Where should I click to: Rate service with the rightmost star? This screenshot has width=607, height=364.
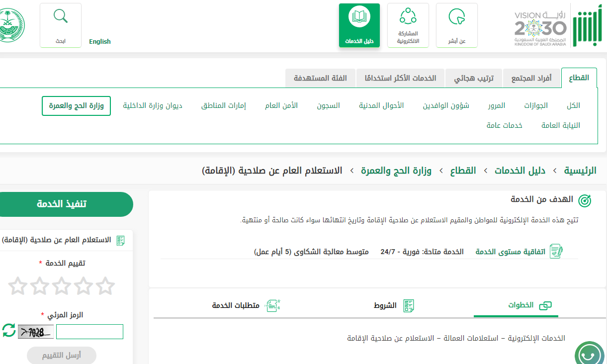[x=105, y=286]
